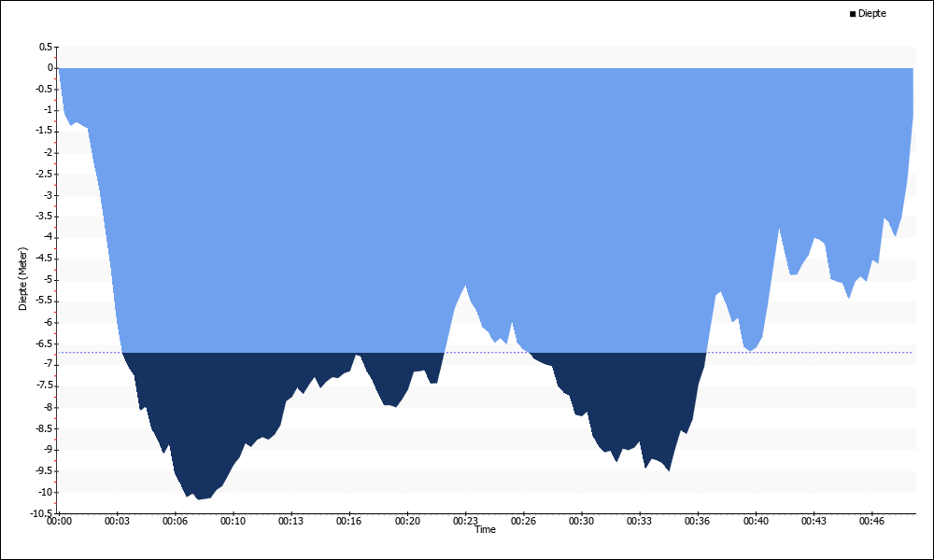Click the -8.5 depth axis label
Viewport: 934px width, 560px height.
click(45, 428)
